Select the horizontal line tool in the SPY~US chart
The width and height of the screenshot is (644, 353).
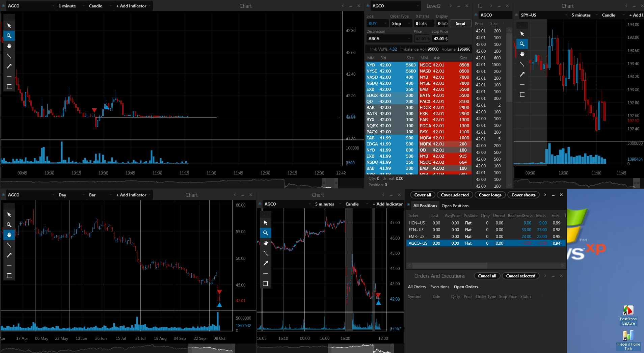[522, 84]
